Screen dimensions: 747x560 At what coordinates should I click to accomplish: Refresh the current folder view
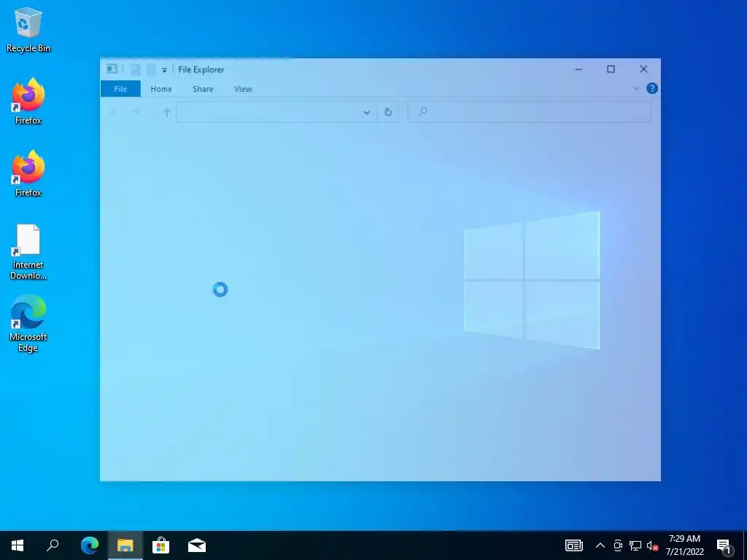(388, 112)
